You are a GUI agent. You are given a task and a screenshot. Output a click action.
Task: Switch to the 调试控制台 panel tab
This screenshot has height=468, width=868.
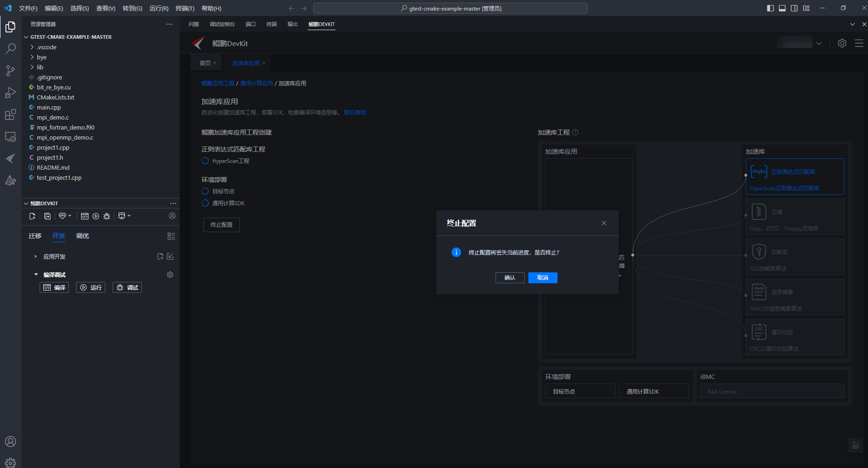point(222,24)
